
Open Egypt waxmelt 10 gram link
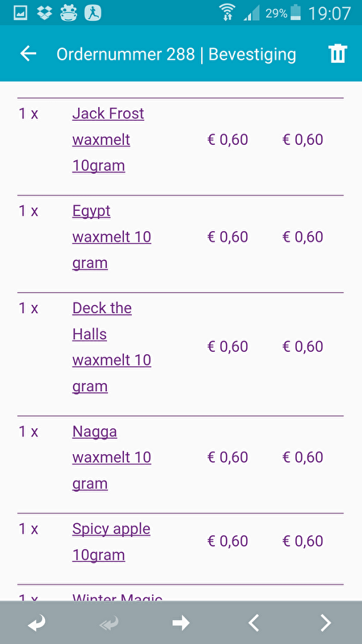pyautogui.click(x=112, y=237)
